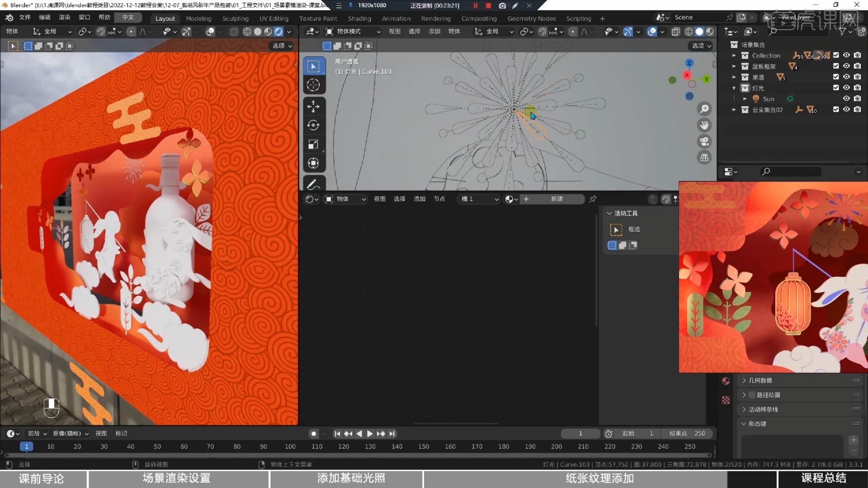Open 物体模式 mode dropdown
This screenshot has width=868, height=488.
pos(353,32)
